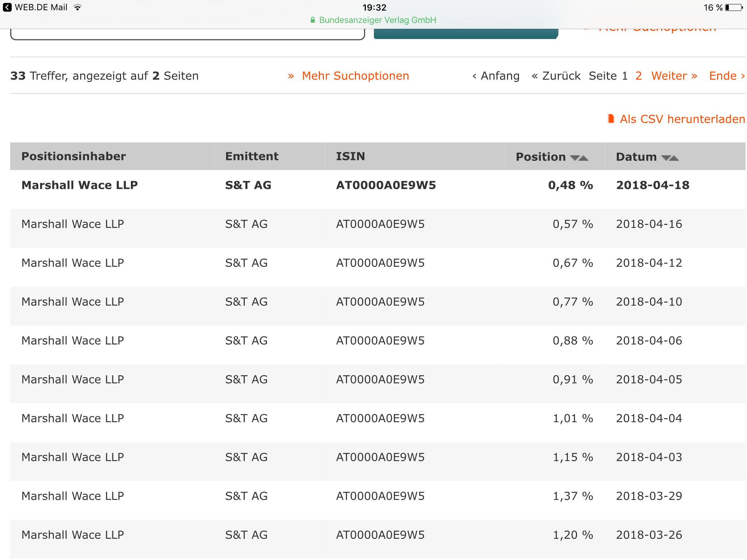747x560 pixels.
Task: Open the Marshall Wace row dated 2018-04-18
Action: [x=80, y=185]
